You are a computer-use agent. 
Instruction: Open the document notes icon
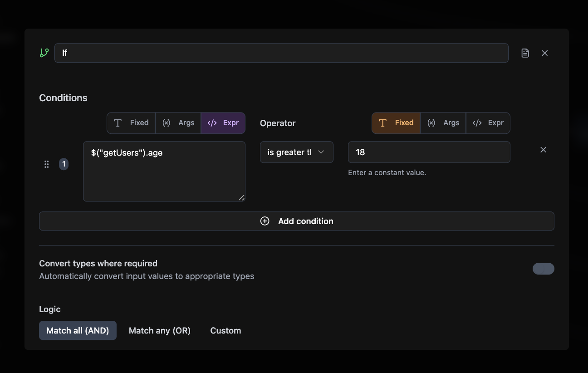coord(525,53)
